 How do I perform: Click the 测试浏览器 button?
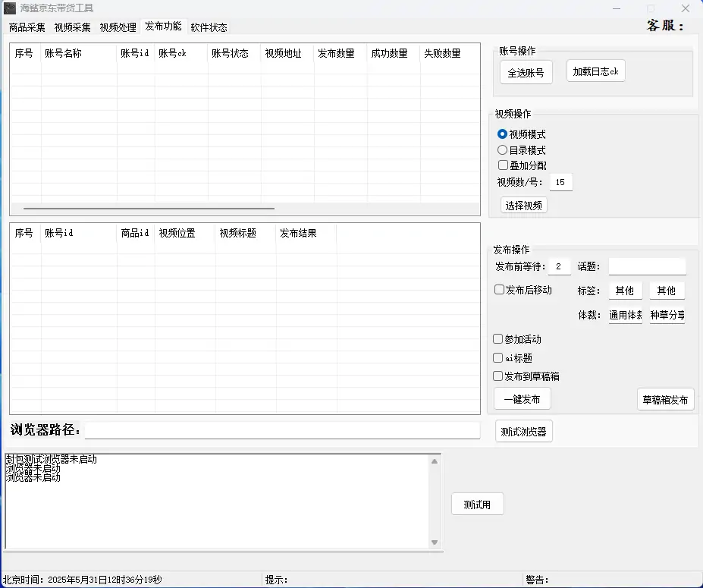524,432
